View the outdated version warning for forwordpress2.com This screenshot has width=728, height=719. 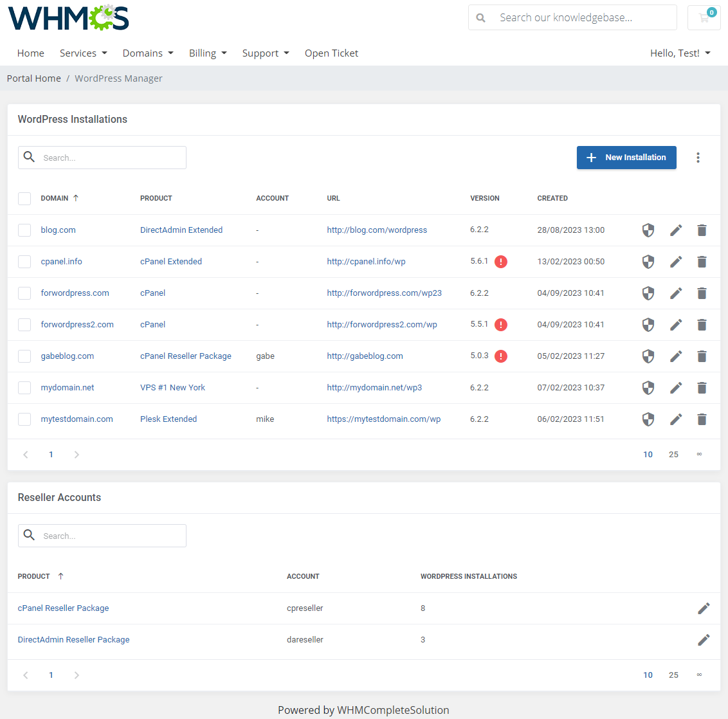click(501, 324)
